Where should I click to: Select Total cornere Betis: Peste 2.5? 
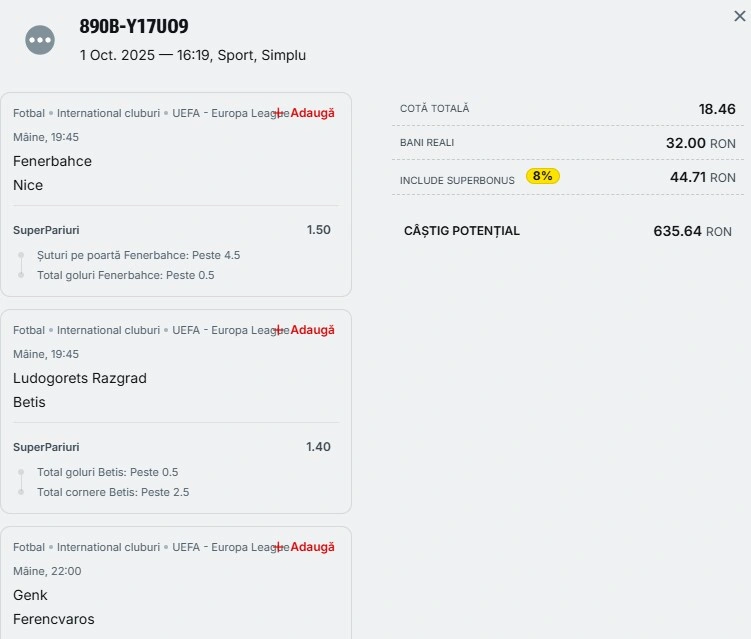click(x=113, y=492)
